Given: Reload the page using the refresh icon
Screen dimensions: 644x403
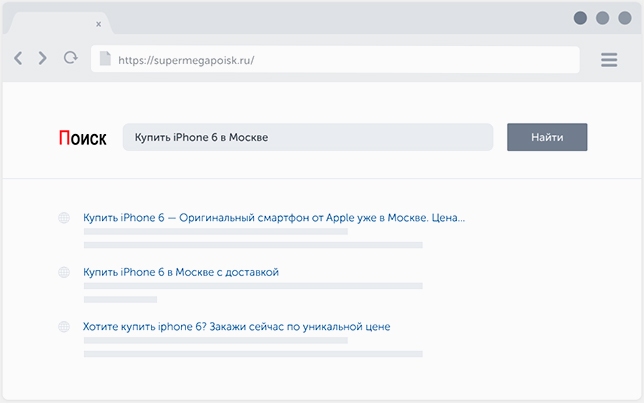Looking at the screenshot, I should click(71, 58).
